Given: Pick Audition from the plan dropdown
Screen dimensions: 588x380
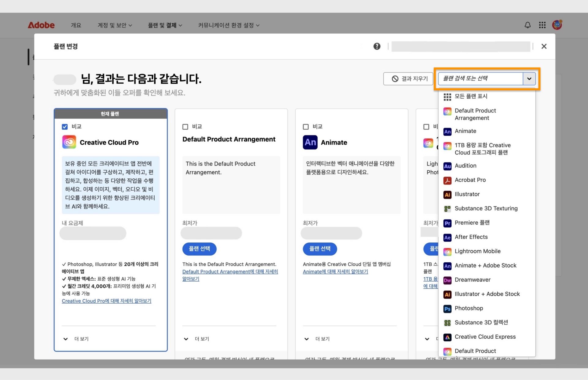Looking at the screenshot, I should tap(466, 166).
